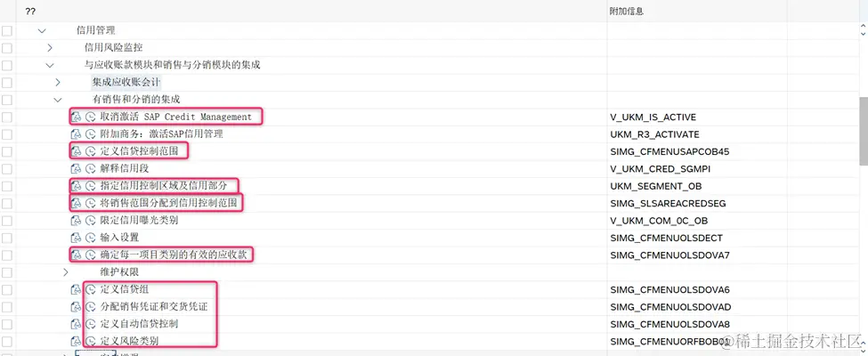The width and height of the screenshot is (868, 356).
Task: Select the 确定每一项目类别的有效的应收款 tree item
Action: point(174,255)
